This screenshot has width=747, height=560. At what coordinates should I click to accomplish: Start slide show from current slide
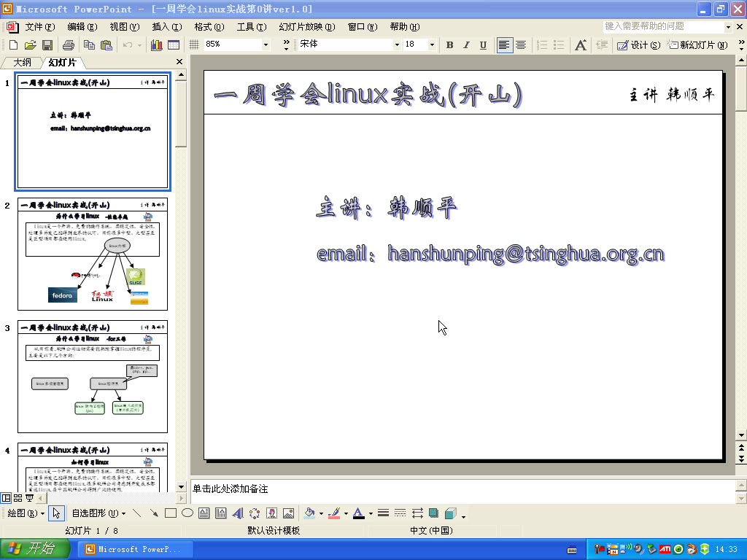pyautogui.click(x=29, y=498)
